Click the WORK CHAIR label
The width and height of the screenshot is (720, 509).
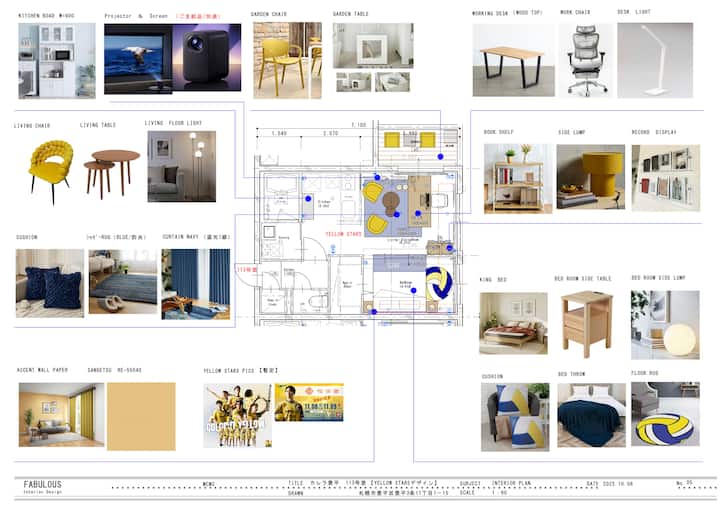click(x=575, y=12)
